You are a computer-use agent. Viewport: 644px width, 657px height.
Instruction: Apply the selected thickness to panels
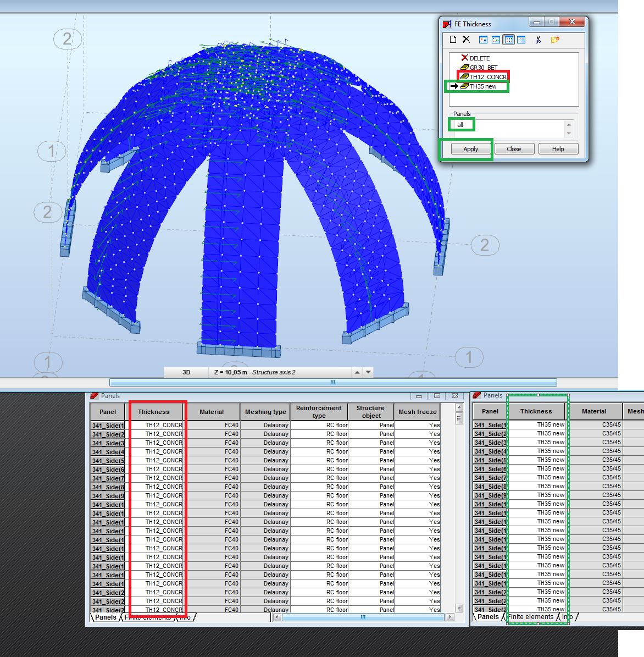pos(470,148)
